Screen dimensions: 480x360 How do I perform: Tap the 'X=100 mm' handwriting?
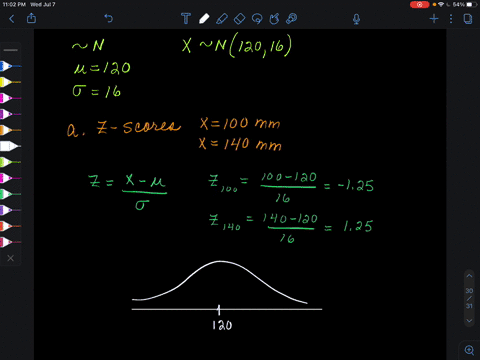click(240, 123)
